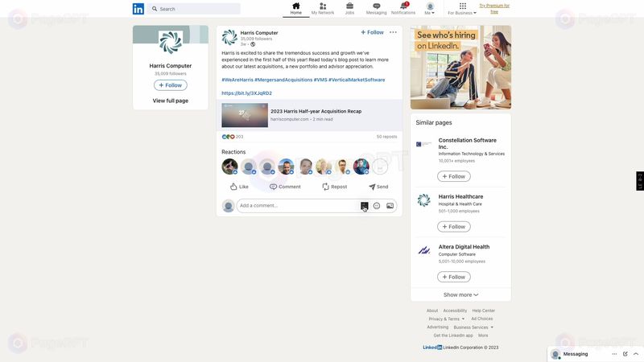Open Constellation Software Inc. page

[x=468, y=143]
